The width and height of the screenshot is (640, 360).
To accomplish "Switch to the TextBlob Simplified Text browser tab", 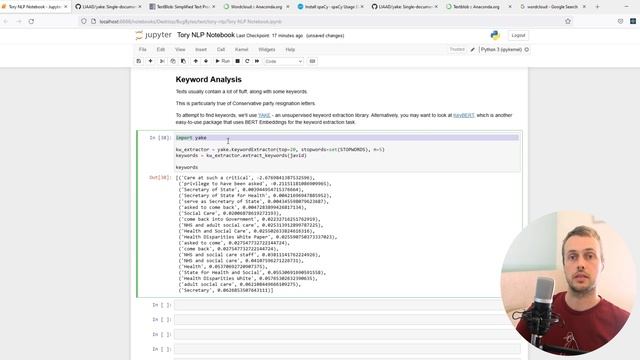I will [x=183, y=7].
